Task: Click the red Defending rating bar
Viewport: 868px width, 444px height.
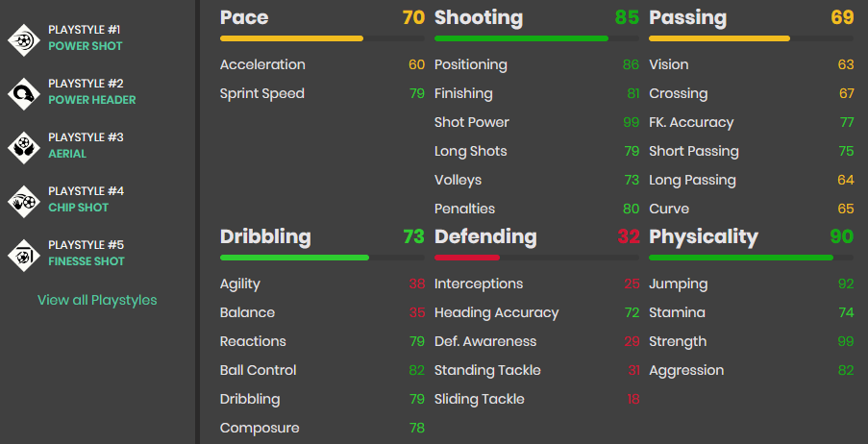Action: click(x=536, y=258)
